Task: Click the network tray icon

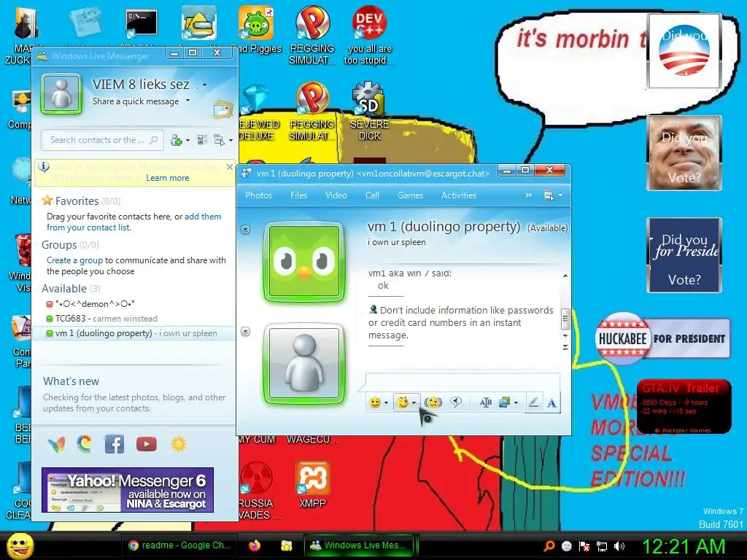Action: click(602, 546)
